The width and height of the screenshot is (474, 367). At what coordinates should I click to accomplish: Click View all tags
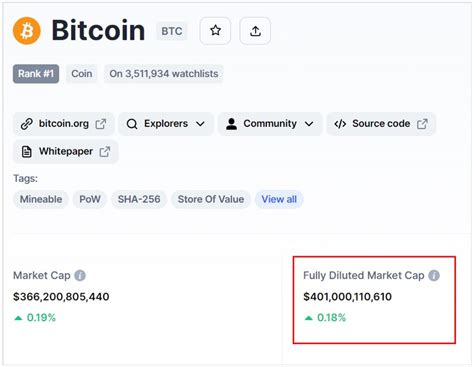279,199
